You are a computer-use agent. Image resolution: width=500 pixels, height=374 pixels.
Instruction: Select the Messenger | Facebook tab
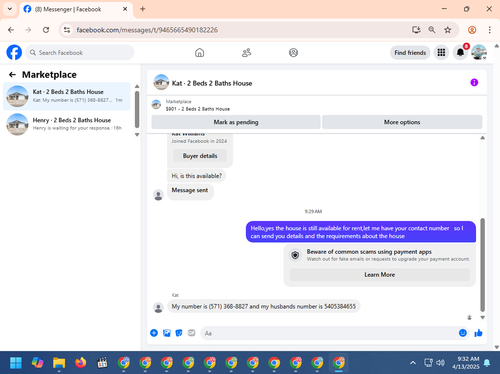76,9
